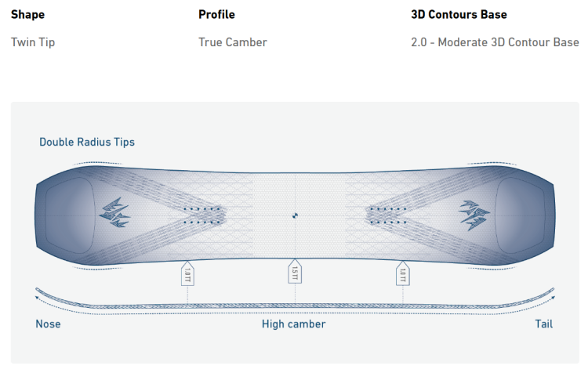
Task: Click the Nose label
Action: tap(48, 324)
